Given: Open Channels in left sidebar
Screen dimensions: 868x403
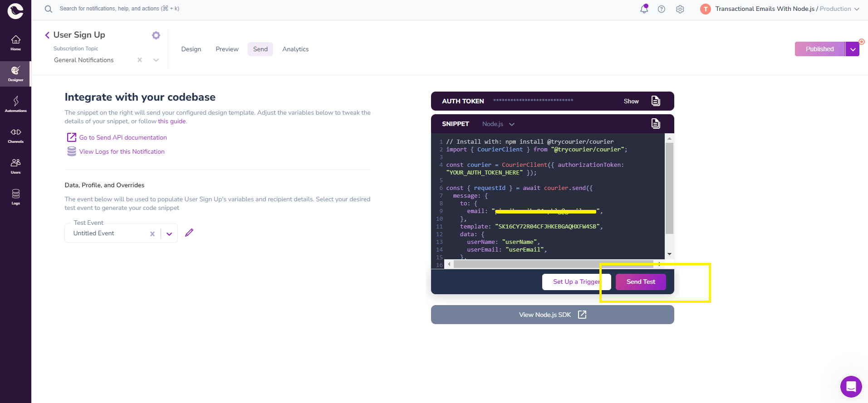Looking at the screenshot, I should pyautogui.click(x=15, y=136).
